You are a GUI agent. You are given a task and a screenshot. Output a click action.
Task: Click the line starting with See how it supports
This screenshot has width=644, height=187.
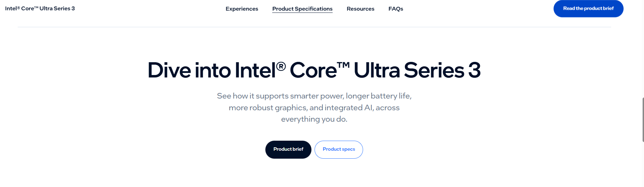click(x=314, y=96)
